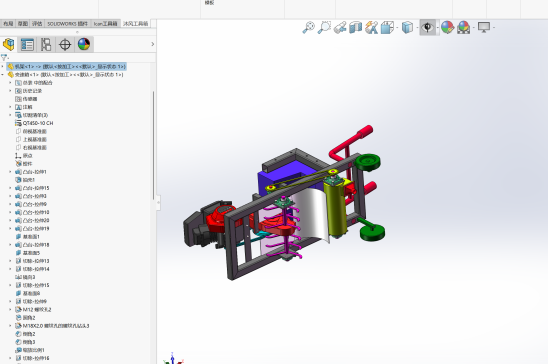
Task: Switch to the 评估 tab
Action: pyautogui.click(x=37, y=24)
